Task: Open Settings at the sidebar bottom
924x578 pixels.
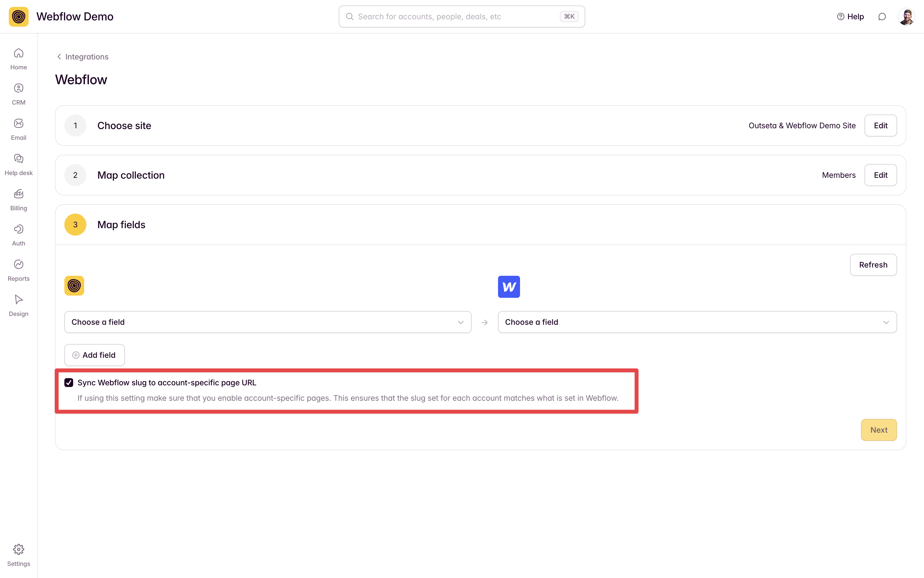Action: pos(19,555)
